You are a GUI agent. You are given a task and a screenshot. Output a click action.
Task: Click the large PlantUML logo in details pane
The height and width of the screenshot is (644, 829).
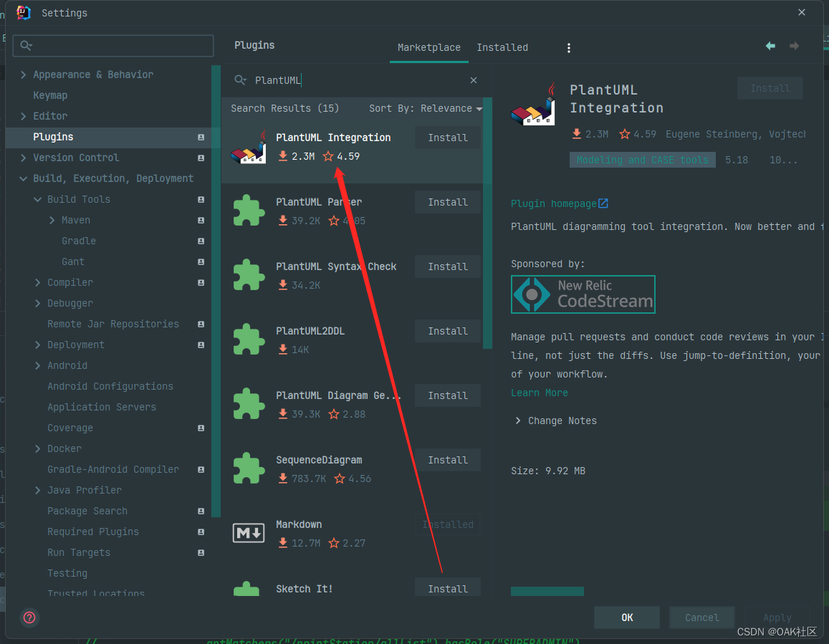pos(534,104)
